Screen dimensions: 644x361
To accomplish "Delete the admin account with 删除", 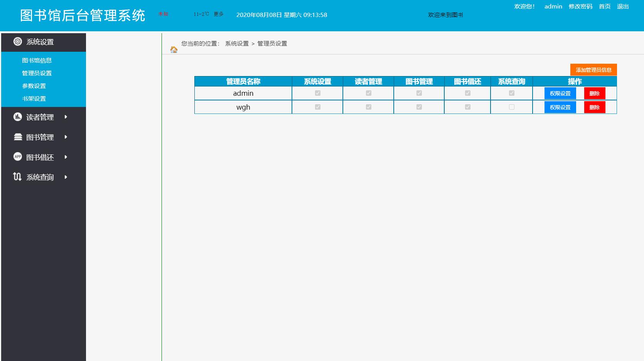I will pos(595,93).
